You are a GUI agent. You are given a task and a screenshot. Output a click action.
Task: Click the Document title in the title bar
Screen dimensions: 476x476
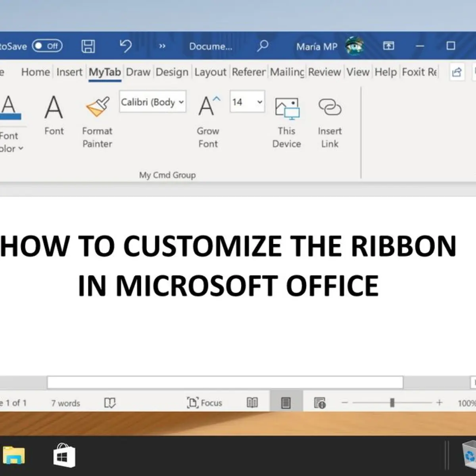coord(211,46)
